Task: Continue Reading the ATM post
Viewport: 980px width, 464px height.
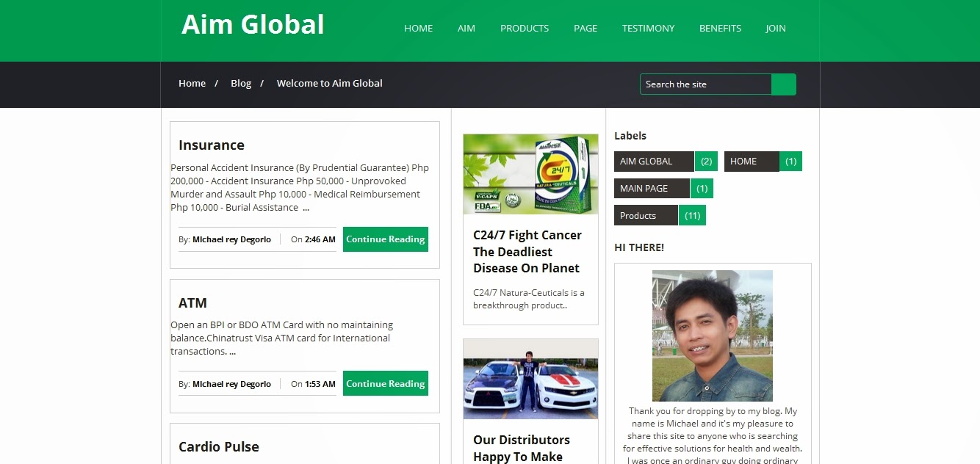Action: [x=386, y=384]
